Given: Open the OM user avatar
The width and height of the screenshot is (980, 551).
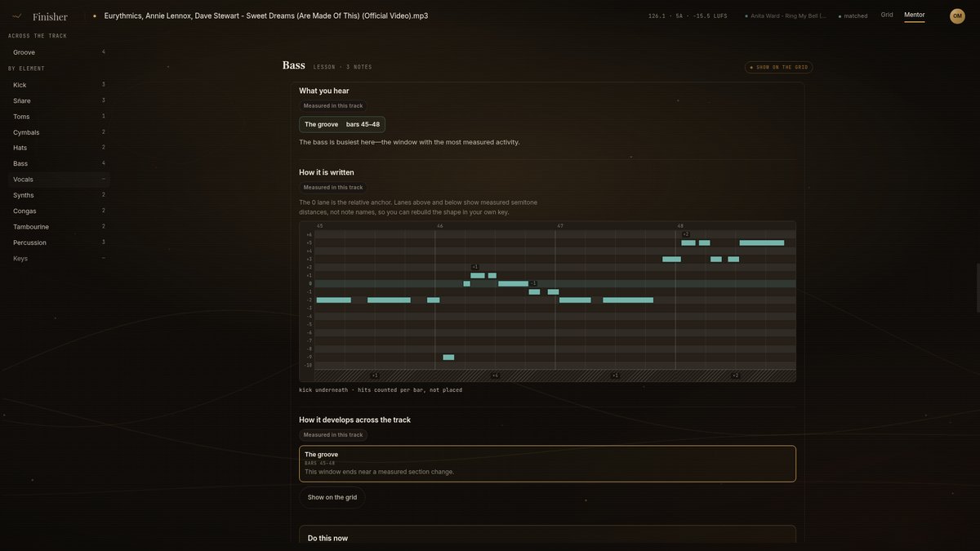Looking at the screenshot, I should [x=957, y=16].
